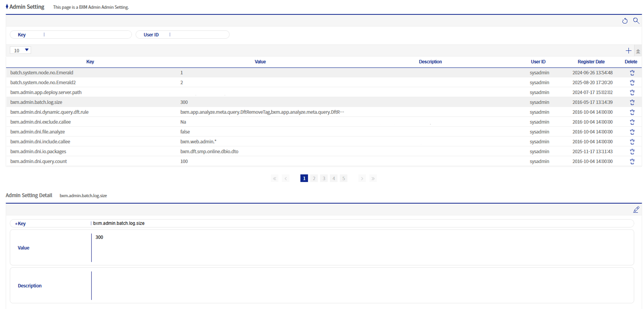644x309 pixels.
Task: Click in the User ID search field
Action: pyautogui.click(x=199, y=35)
